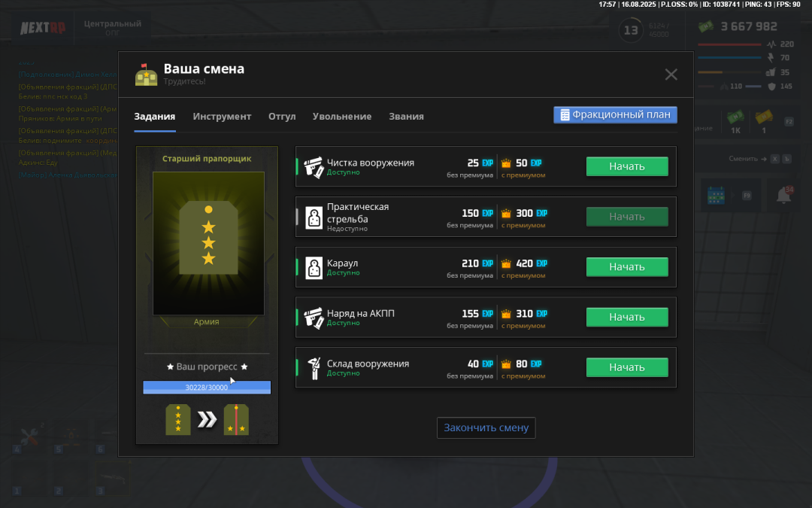The width and height of the screenshot is (812, 508).
Task: Click the Практическая стрельба task name
Action: click(x=358, y=213)
